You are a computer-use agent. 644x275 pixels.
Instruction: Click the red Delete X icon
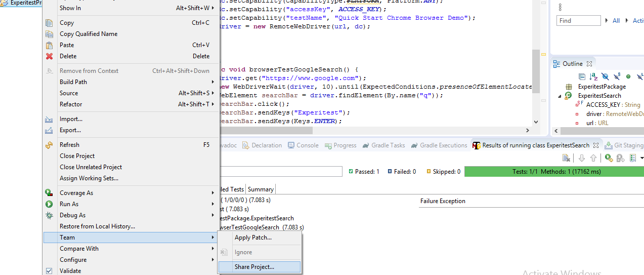49,56
